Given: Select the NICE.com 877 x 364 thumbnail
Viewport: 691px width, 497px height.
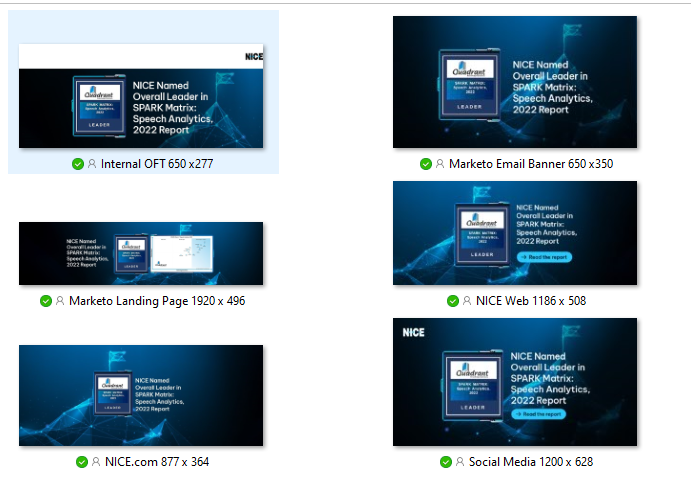Looking at the screenshot, I should (141, 395).
